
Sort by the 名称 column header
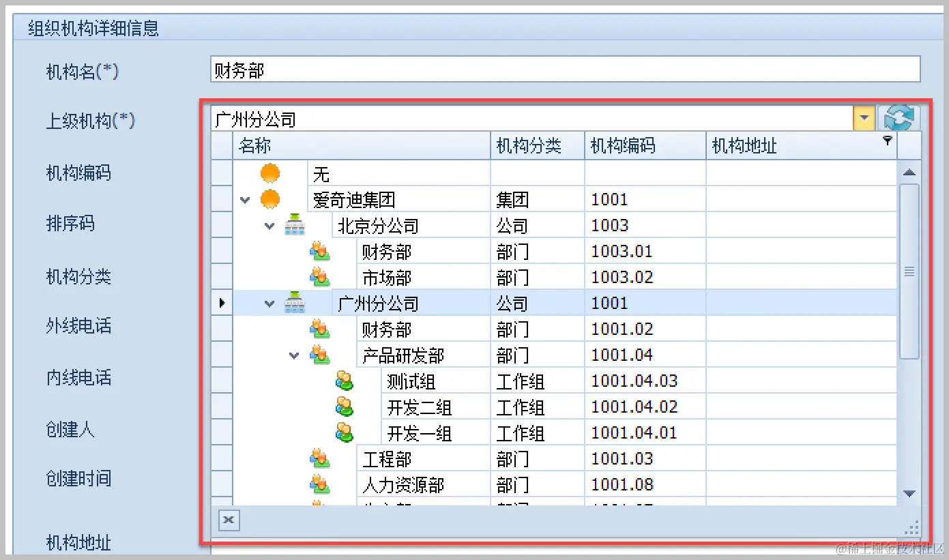click(x=362, y=146)
